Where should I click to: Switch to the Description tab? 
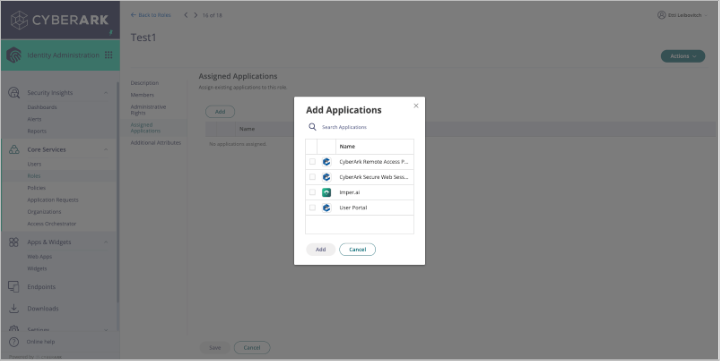pyautogui.click(x=145, y=83)
